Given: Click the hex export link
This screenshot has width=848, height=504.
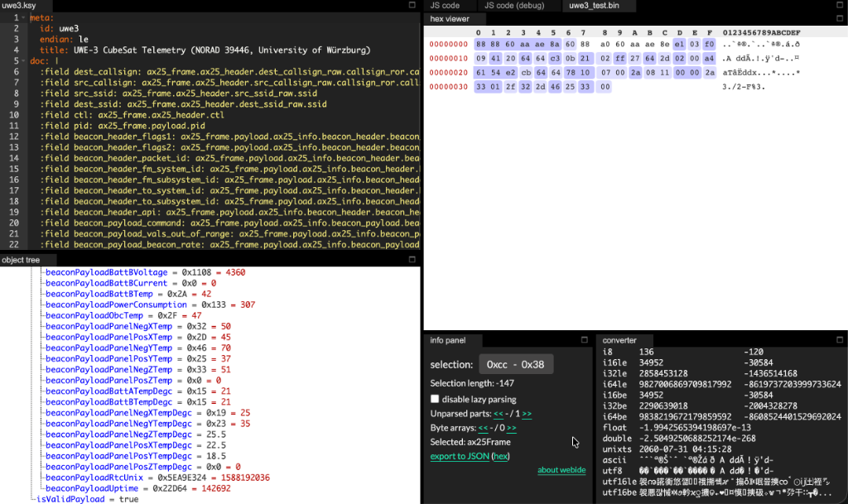Looking at the screenshot, I should point(501,456).
